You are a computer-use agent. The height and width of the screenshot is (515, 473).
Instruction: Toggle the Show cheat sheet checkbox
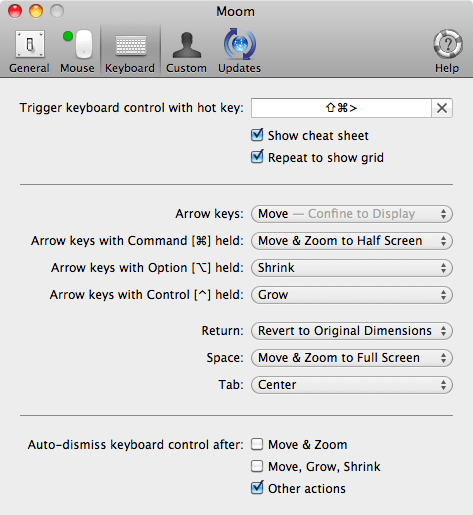[257, 135]
